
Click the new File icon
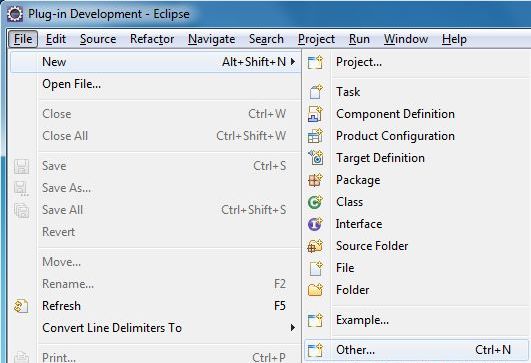(x=316, y=268)
